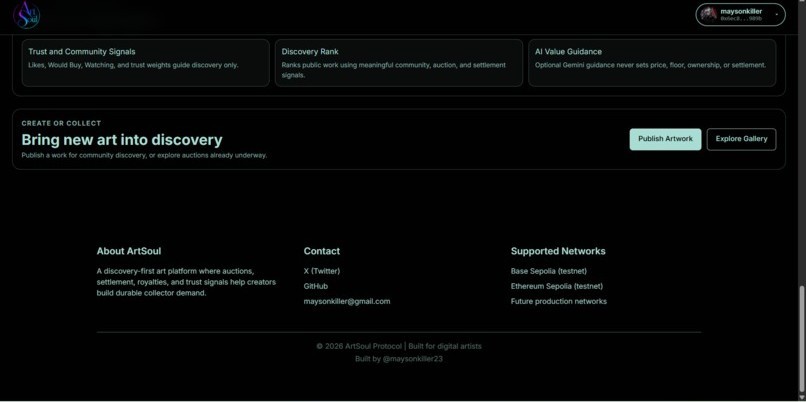Screen dimensions: 806x402
Task: Expand the maysonkiller account dropdown arrow
Action: pos(776,15)
